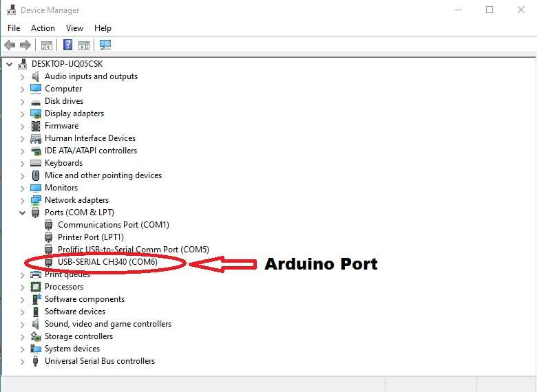The height and width of the screenshot is (392, 537).
Task: Expand the Disk drives chevron
Action: [23, 102]
